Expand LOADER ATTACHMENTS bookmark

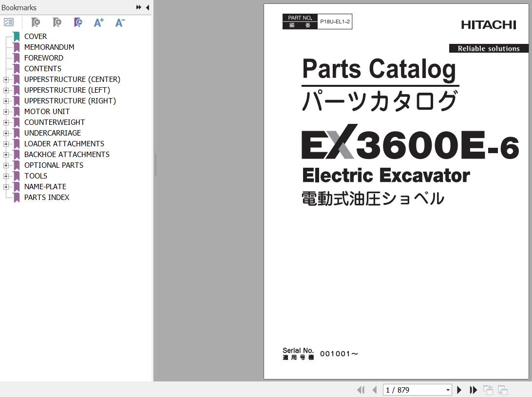click(x=6, y=144)
